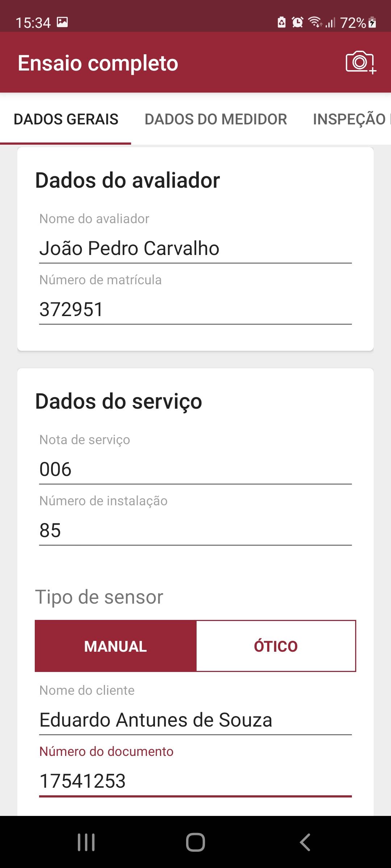
Task: Tap the Wi-Fi status icon
Action: coord(315,22)
